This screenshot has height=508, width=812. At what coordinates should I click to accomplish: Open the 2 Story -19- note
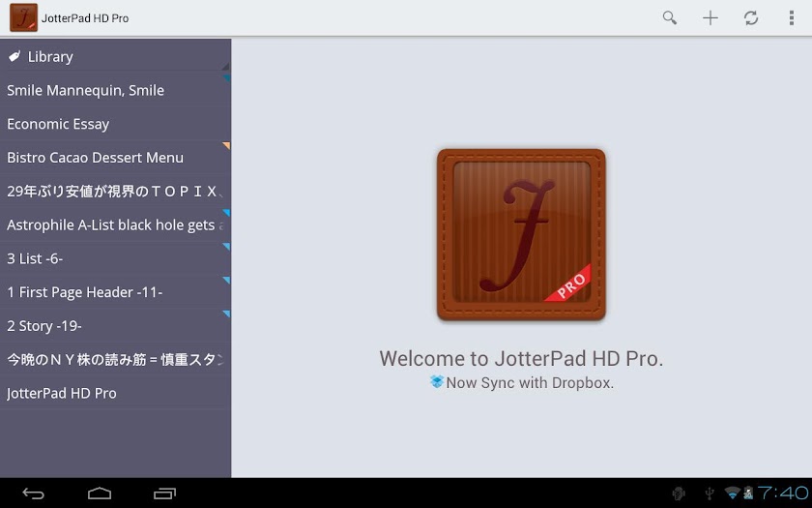(115, 326)
